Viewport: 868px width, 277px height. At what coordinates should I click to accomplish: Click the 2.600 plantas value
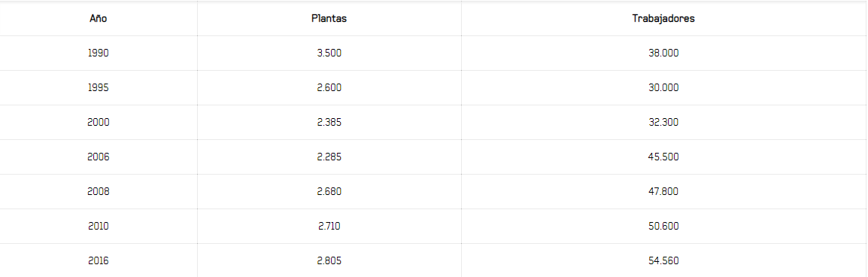(329, 88)
